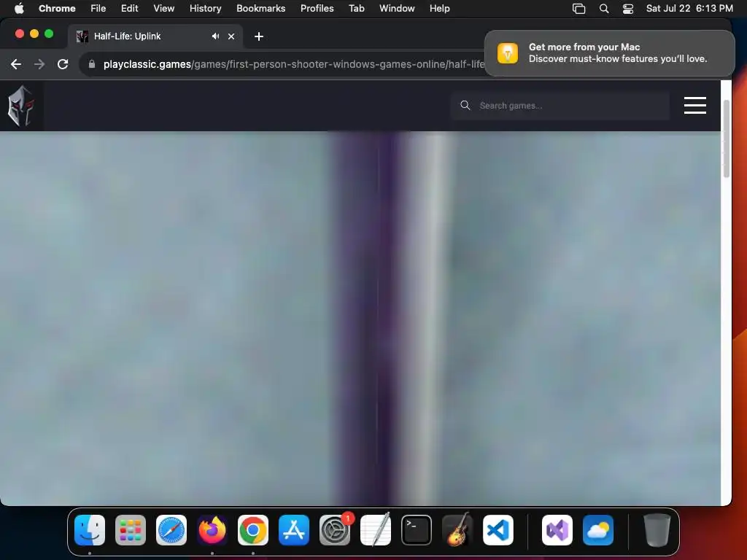Open the History menu

(205, 8)
